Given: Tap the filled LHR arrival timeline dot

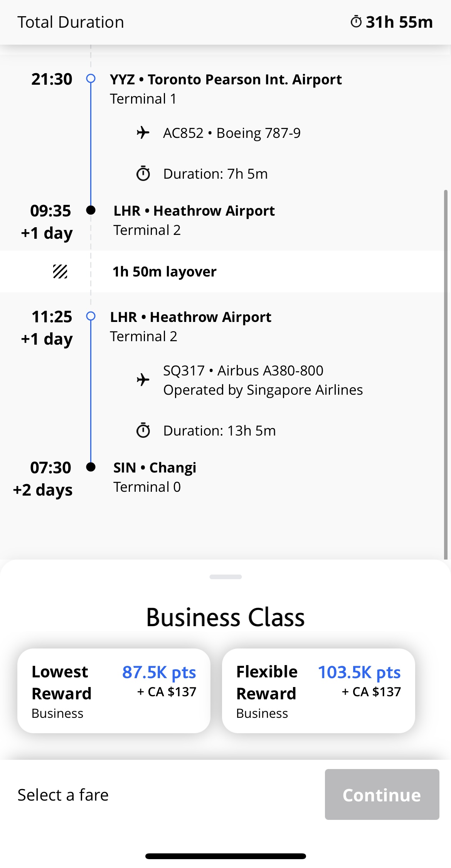Looking at the screenshot, I should (91, 210).
